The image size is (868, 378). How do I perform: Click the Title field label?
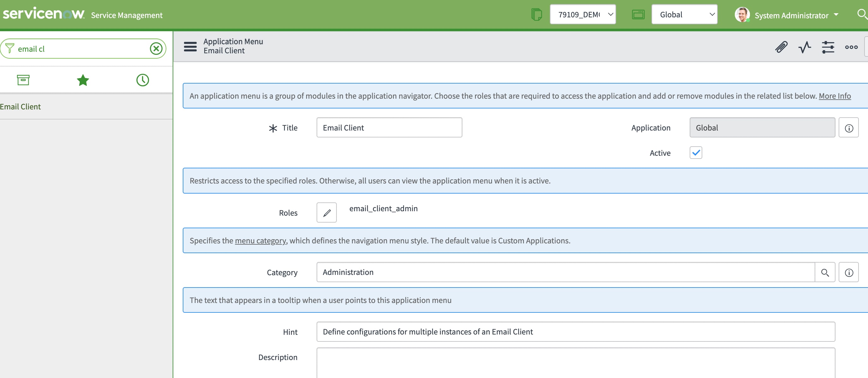(x=290, y=128)
